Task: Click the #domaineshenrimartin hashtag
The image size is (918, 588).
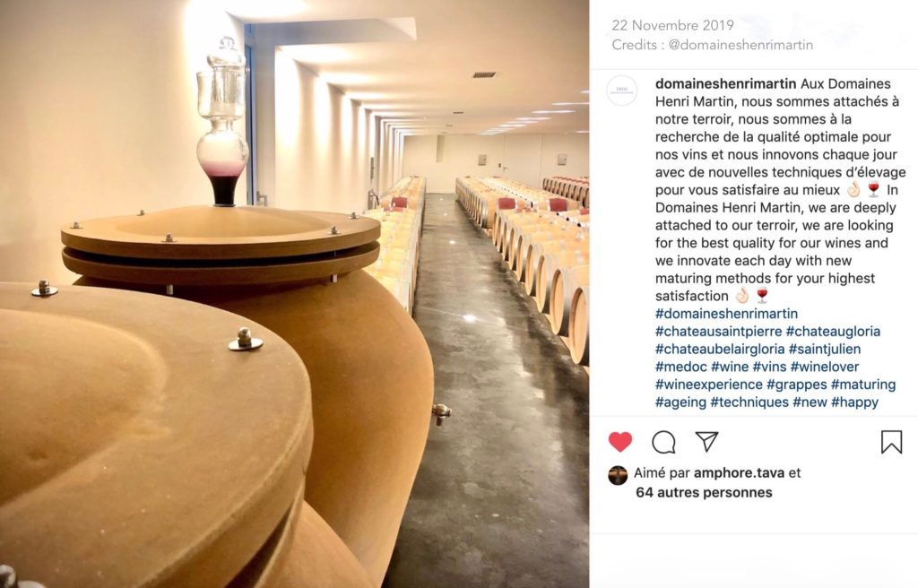Action: (x=726, y=314)
